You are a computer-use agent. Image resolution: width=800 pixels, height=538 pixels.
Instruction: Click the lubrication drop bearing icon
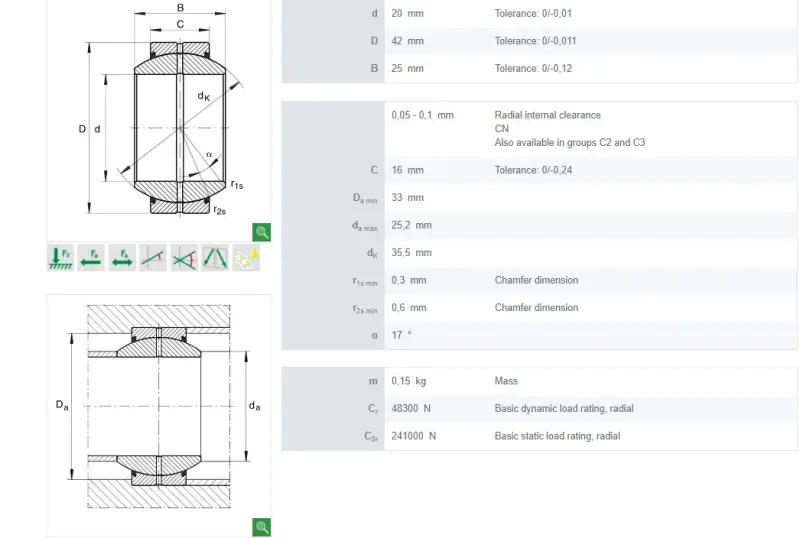246,258
